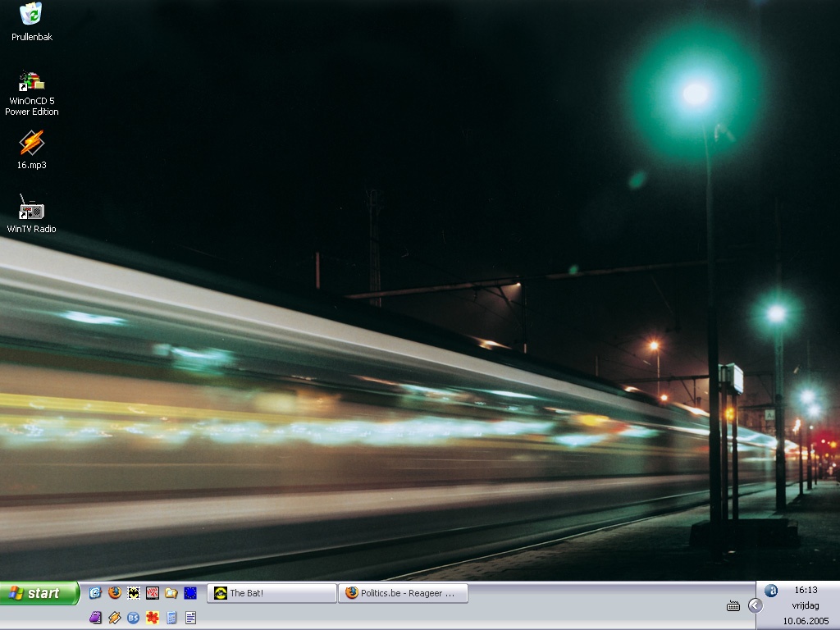Switch to The Bat! taskbar window
This screenshot has width=840, height=630.
272,593
